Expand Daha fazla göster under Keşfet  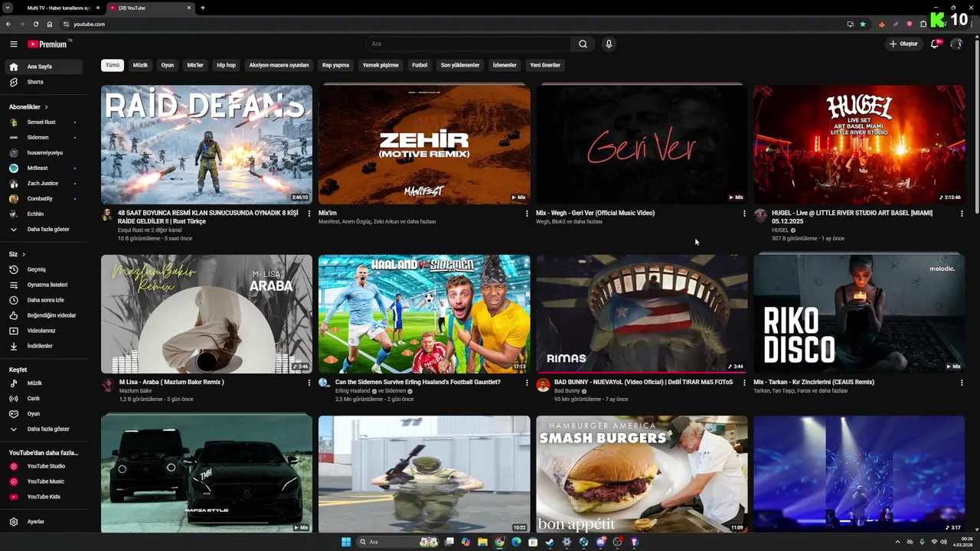click(43, 429)
